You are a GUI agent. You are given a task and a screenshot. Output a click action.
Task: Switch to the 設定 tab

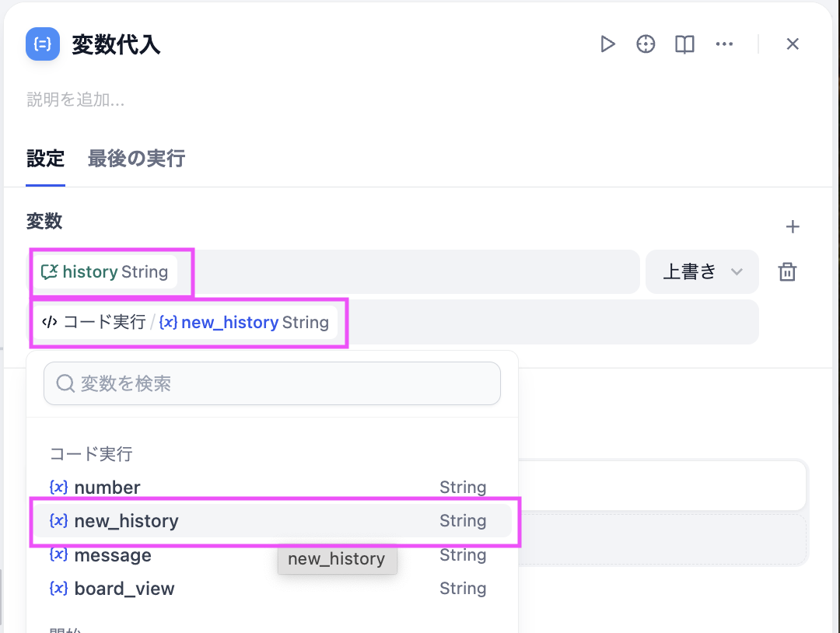(x=45, y=159)
